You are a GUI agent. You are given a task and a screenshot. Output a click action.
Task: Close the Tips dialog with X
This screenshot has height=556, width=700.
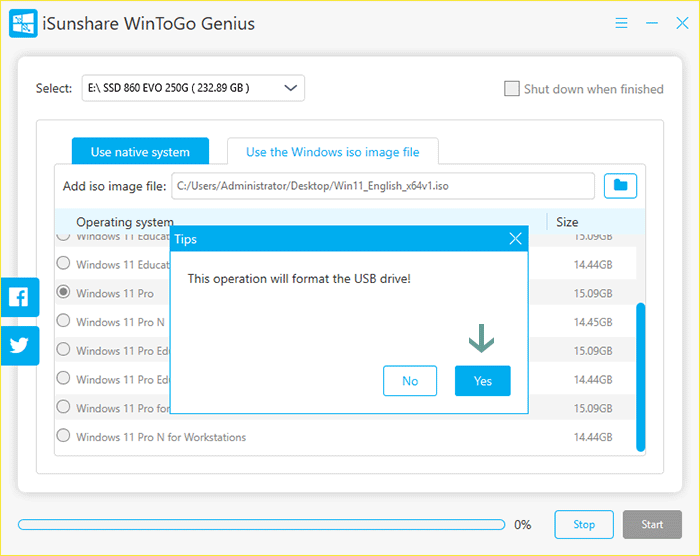click(515, 238)
